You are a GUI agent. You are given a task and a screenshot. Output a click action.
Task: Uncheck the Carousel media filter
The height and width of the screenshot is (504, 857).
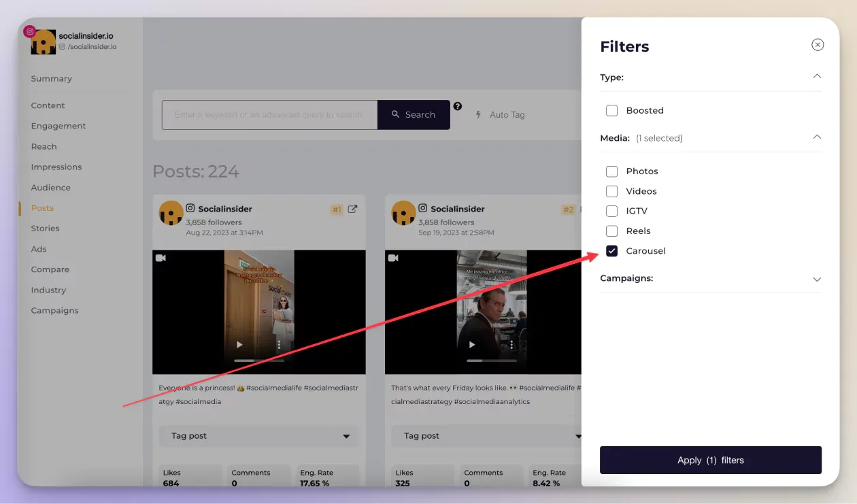[x=611, y=251]
